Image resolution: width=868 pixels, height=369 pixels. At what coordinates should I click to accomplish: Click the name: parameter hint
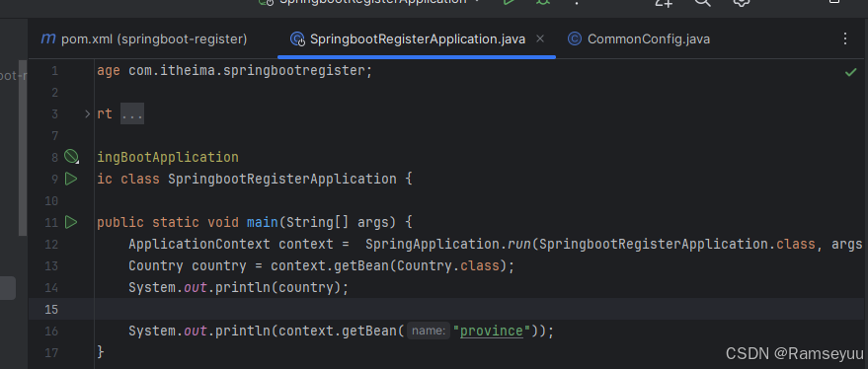click(429, 331)
